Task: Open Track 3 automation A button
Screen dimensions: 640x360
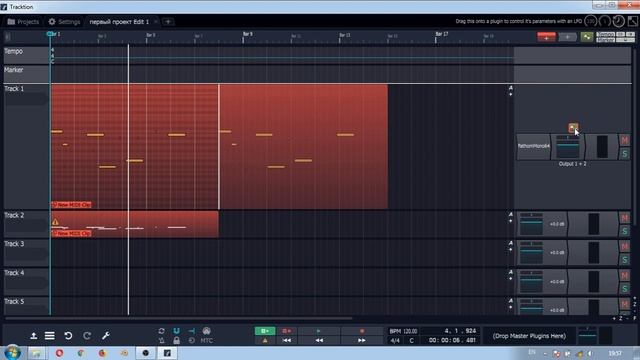Action: tap(510, 243)
